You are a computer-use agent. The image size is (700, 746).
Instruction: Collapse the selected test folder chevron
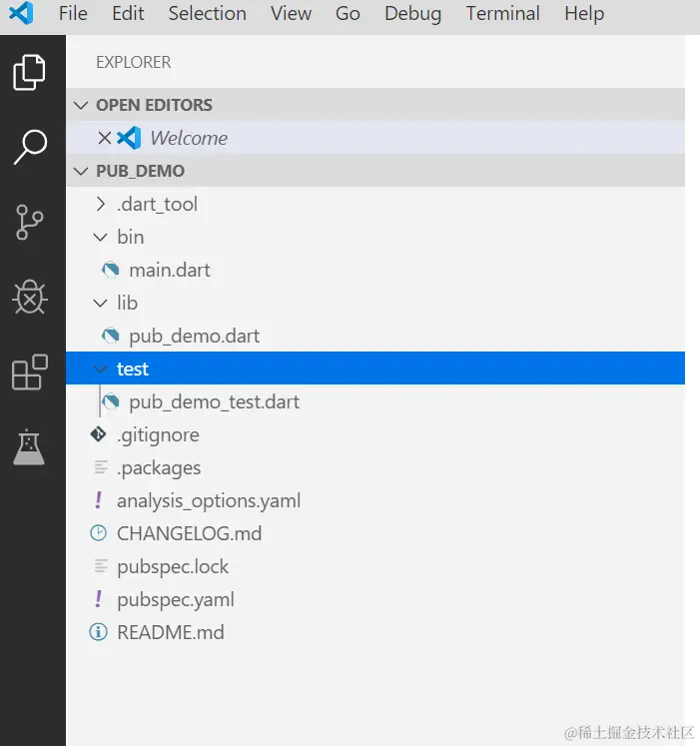click(x=100, y=369)
